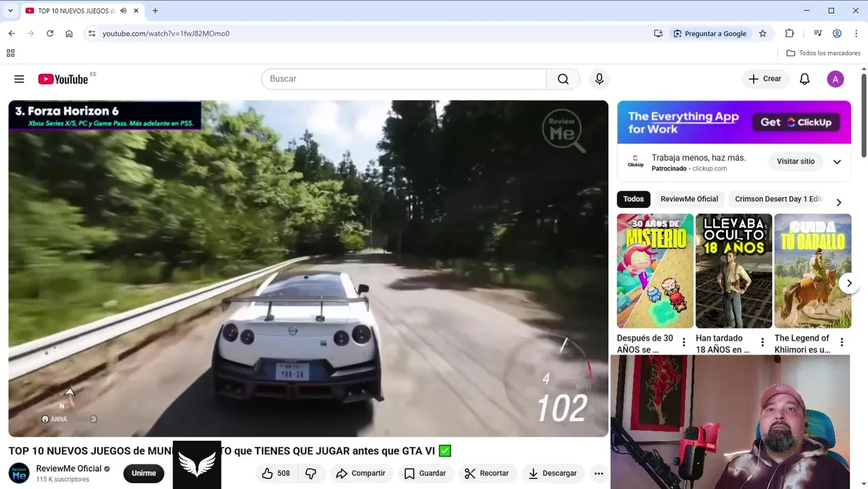The image size is (868, 489).
Task: Open options for 'Después de 30 AÑOS' short
Action: [684, 342]
